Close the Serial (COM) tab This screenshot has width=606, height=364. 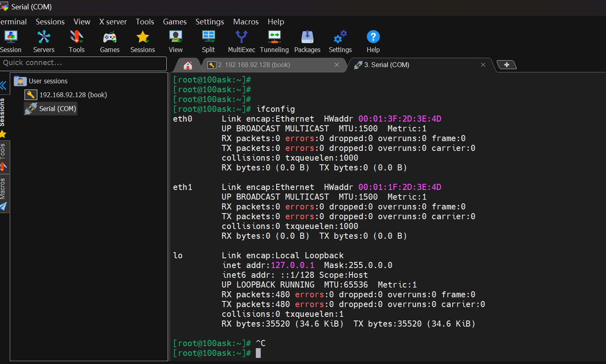click(483, 65)
